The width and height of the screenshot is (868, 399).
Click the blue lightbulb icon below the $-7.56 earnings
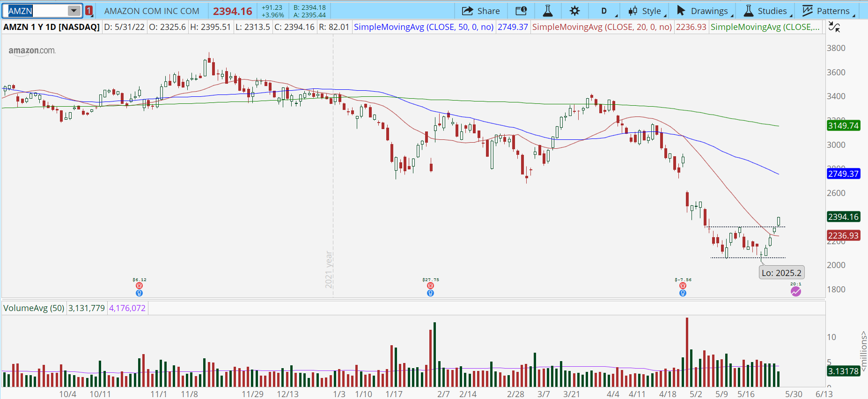[683, 293]
